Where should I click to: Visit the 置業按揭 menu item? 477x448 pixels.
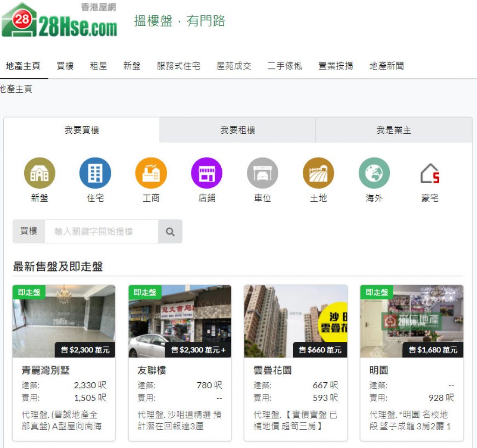335,66
